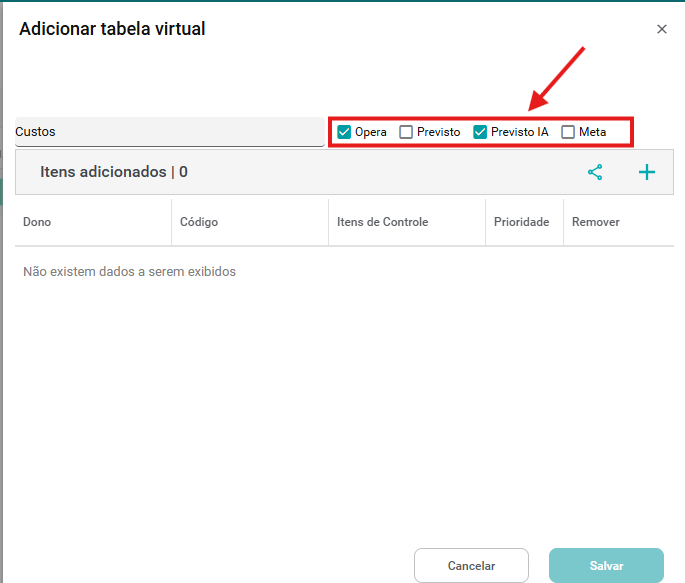Click the Remover column header
Viewport: 685px width, 583px height.
tap(595, 222)
